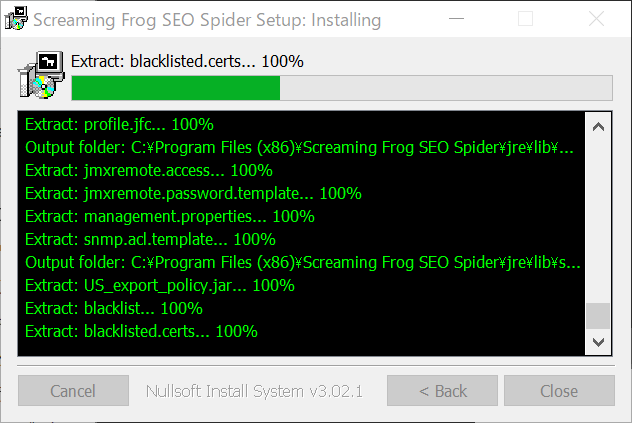
Task: Click the log scrollbar down arrow
Action: point(598,341)
